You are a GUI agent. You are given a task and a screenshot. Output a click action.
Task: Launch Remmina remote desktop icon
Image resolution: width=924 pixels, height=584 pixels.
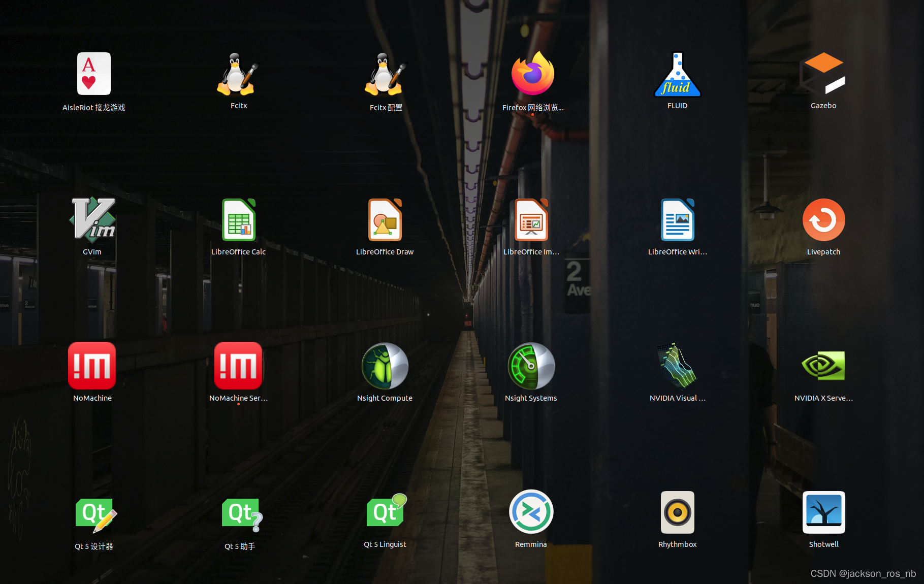click(x=531, y=512)
